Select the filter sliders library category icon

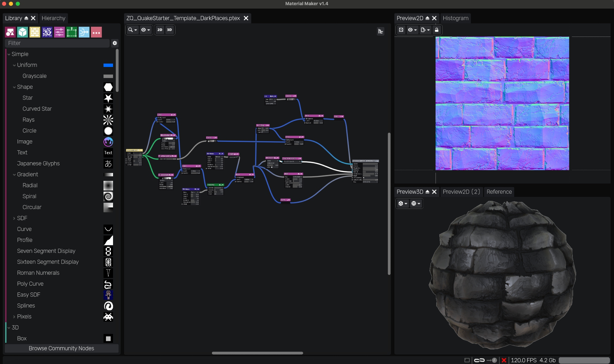coord(59,32)
